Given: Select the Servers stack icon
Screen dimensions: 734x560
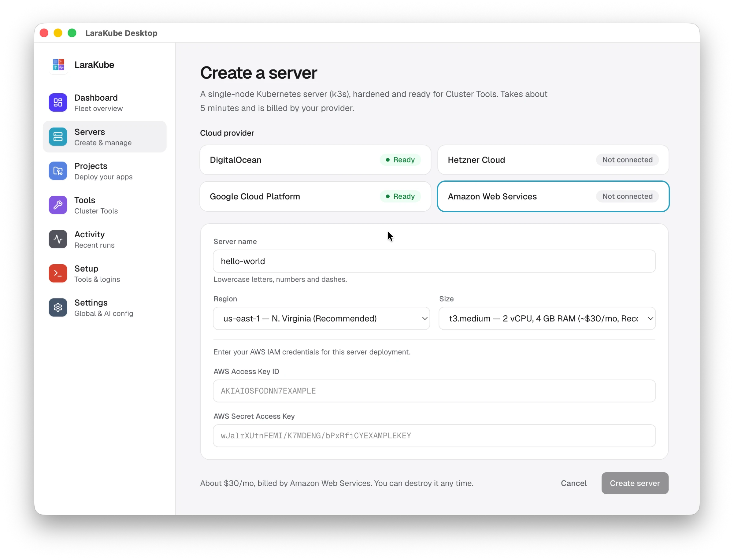Looking at the screenshot, I should [x=58, y=137].
